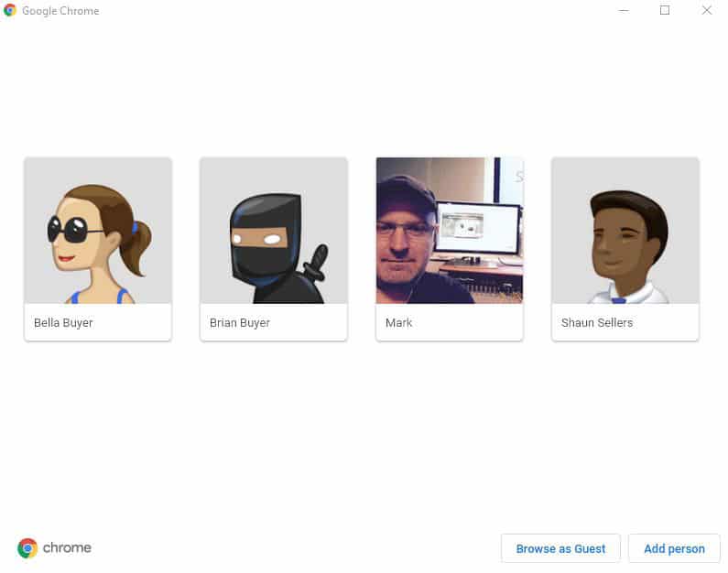Click the Mark name label
The width and height of the screenshot is (728, 573).
pyautogui.click(x=399, y=322)
